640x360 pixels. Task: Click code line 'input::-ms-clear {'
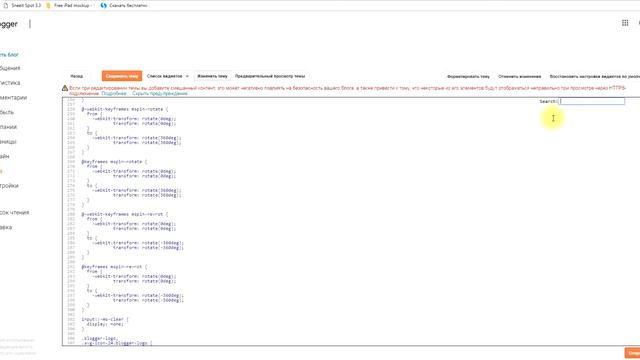coord(105,319)
